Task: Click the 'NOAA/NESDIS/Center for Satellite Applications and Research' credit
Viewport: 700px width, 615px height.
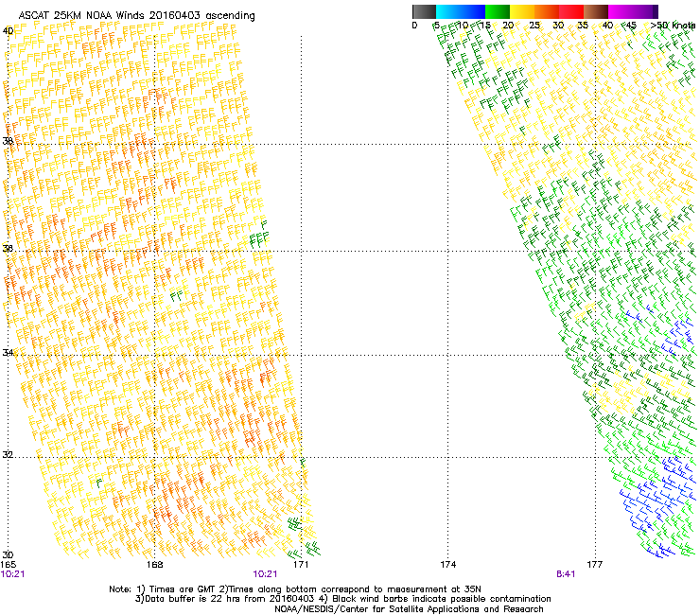Action: pyautogui.click(x=409, y=609)
